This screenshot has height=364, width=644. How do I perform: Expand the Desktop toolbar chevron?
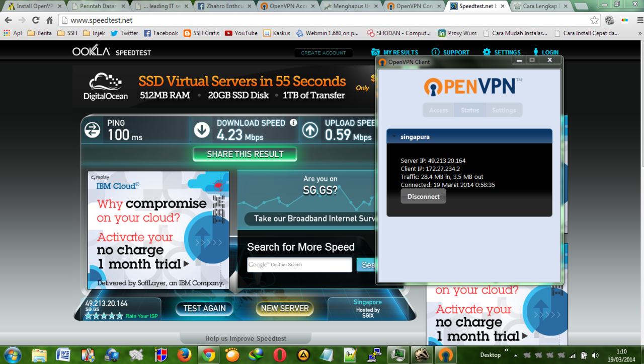(506, 351)
